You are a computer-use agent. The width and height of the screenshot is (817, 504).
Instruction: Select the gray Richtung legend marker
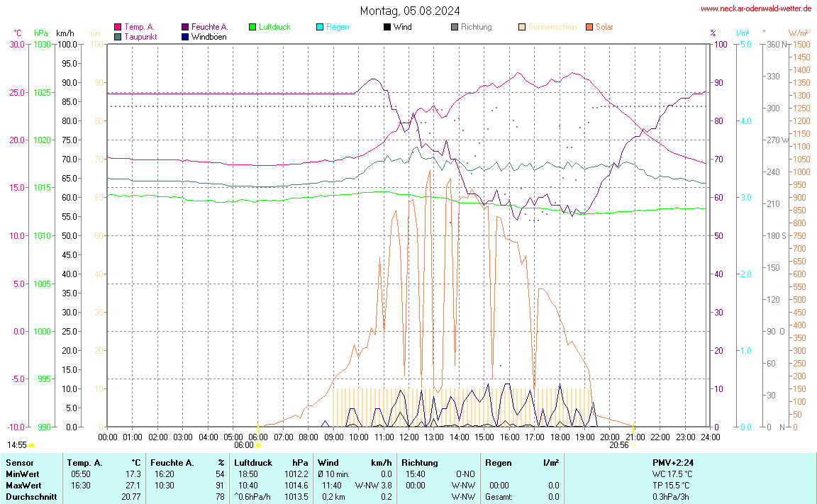(x=455, y=28)
